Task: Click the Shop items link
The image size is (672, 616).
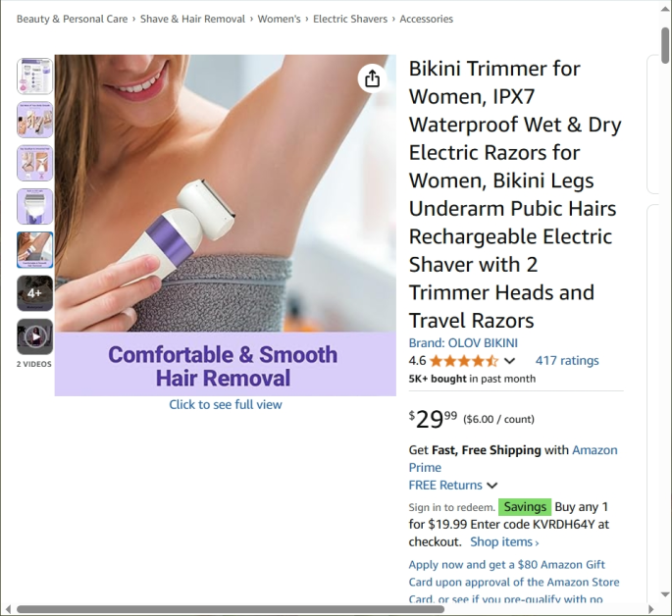Action: tap(504, 541)
